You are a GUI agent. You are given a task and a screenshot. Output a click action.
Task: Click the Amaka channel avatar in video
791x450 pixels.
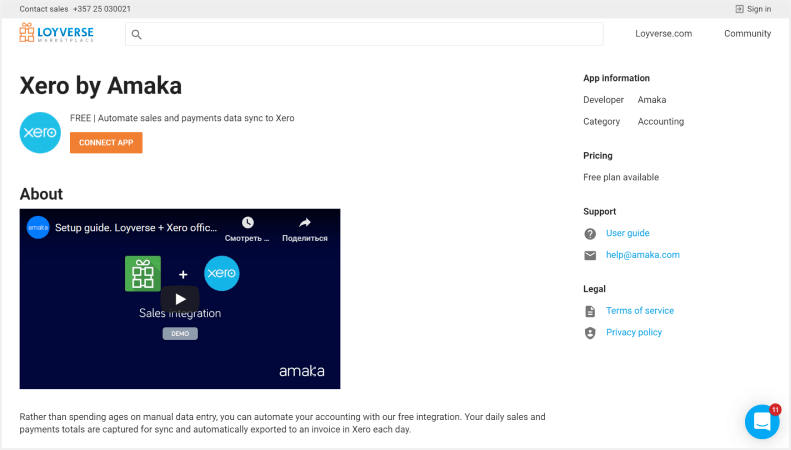tap(38, 228)
